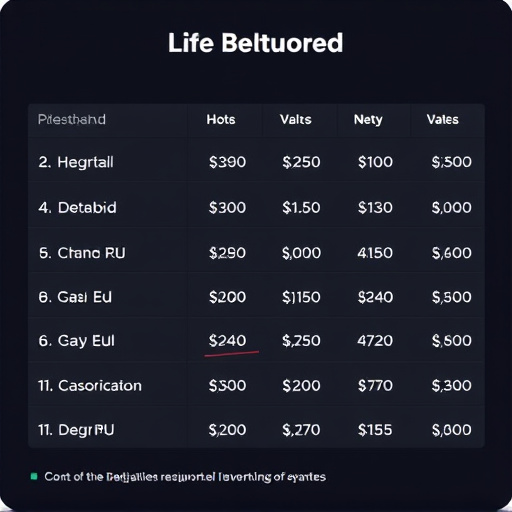Select the 6. Gay EUI row
This screenshot has width=512, height=512.
256,341
